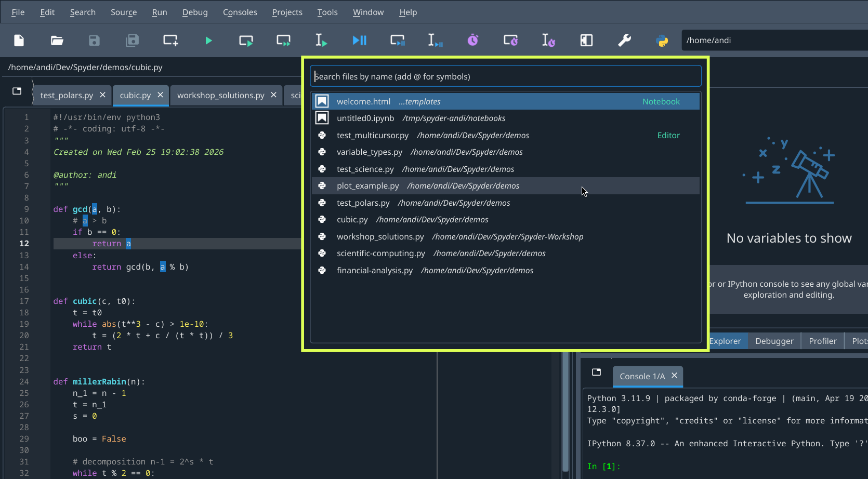Switch to the Profiler tab
868x479 pixels.
point(822,341)
